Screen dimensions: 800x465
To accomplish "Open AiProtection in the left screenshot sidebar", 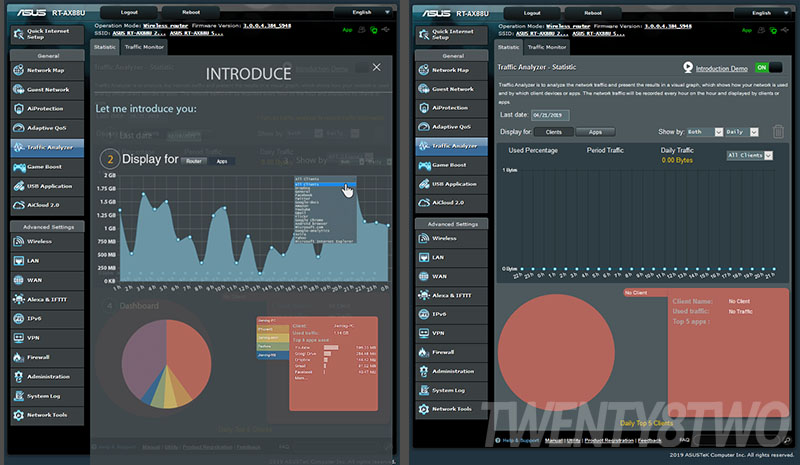I will tap(47, 109).
